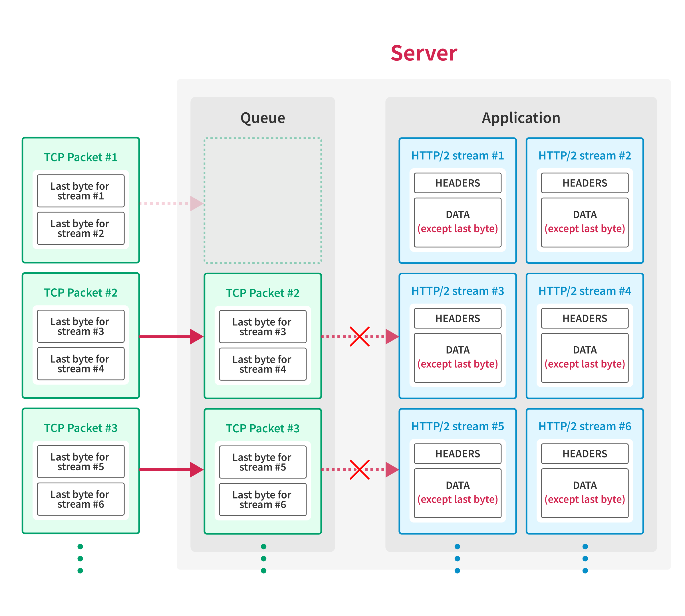Image resolution: width=685 pixels, height=616 pixels.
Task: Select the "Application" heading
Action: [x=521, y=118]
